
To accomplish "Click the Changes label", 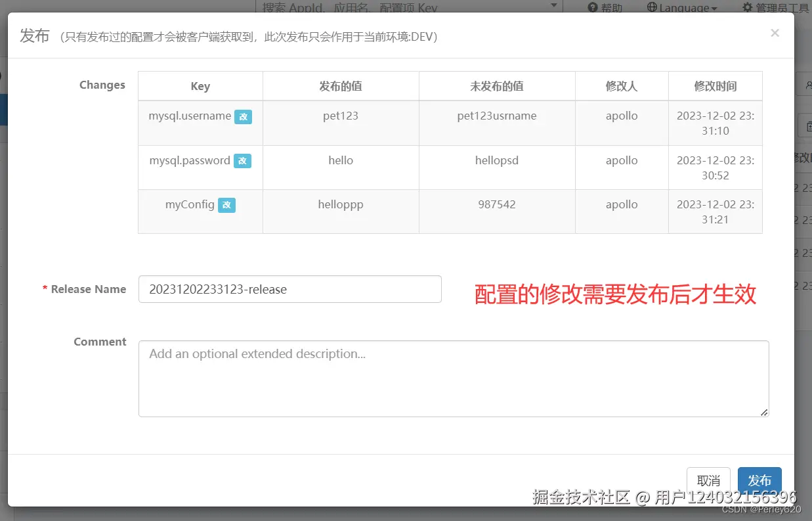I will click(x=102, y=85).
